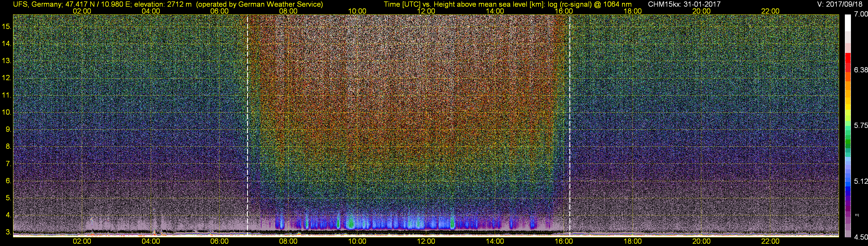The width and height of the screenshot is (868, 246).
Task: Click the 12:00 label on bottom time axis
Action: [x=426, y=241]
